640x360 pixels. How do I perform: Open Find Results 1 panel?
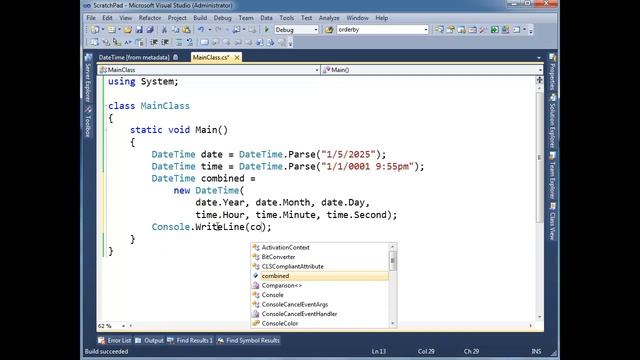pos(190,340)
